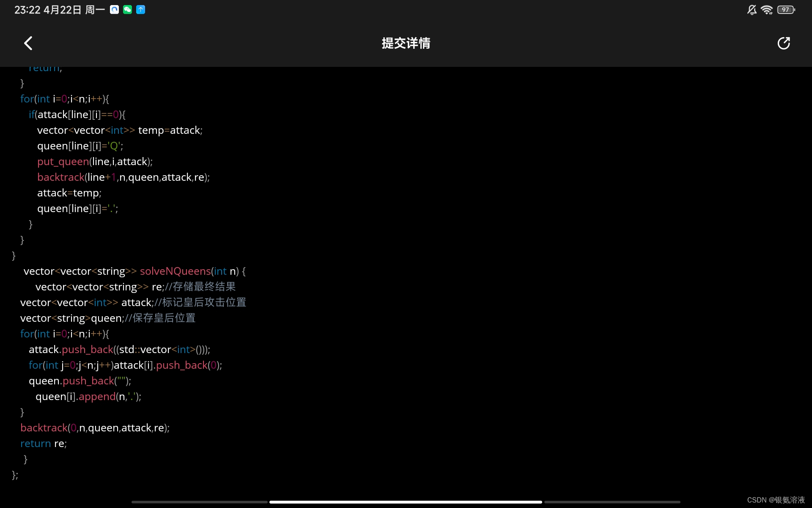Tap the 提交详情 page title

[x=406, y=43]
